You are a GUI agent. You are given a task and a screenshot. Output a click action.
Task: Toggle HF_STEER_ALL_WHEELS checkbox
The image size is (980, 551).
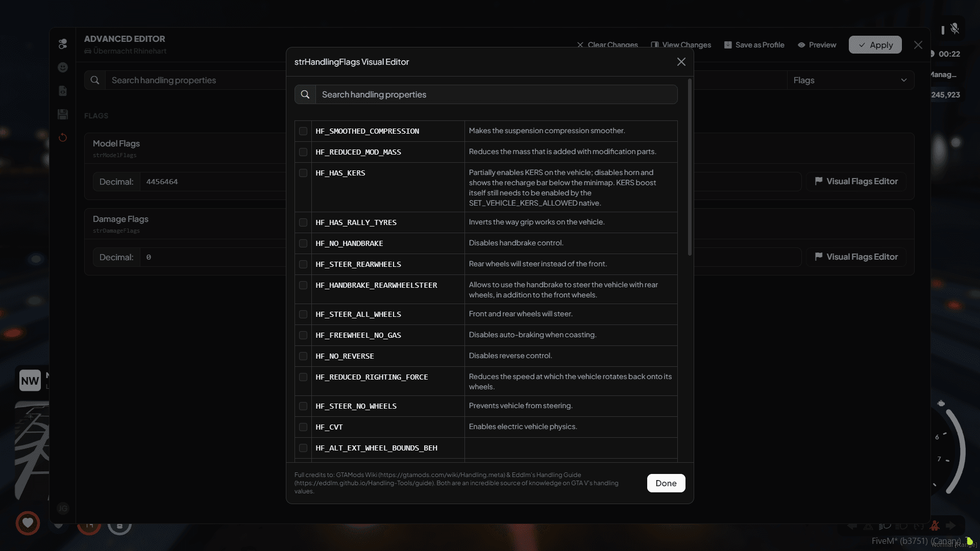point(303,314)
